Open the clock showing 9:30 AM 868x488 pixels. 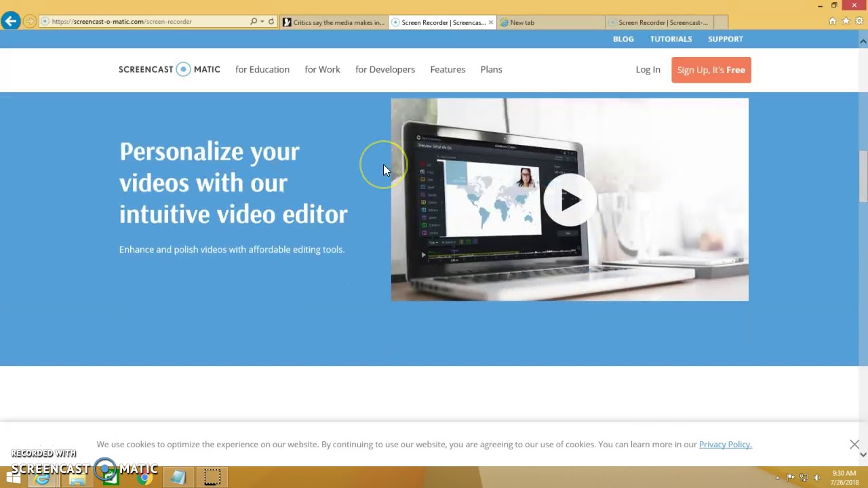click(844, 478)
